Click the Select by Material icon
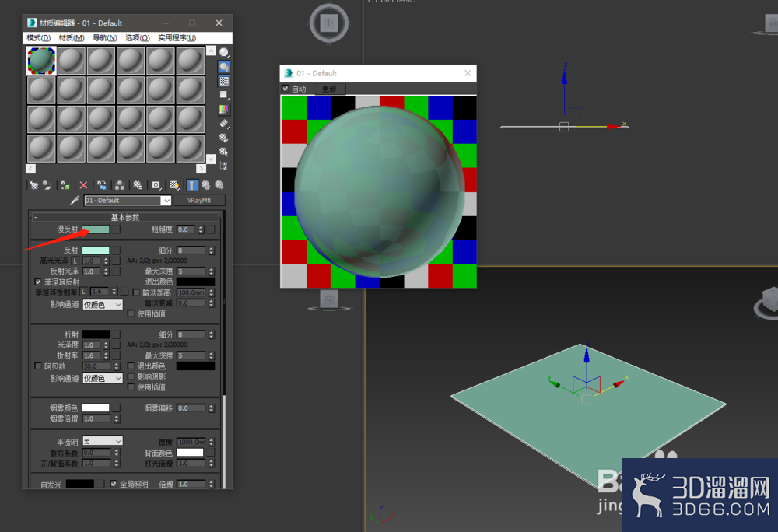The width and height of the screenshot is (778, 532). [x=224, y=151]
